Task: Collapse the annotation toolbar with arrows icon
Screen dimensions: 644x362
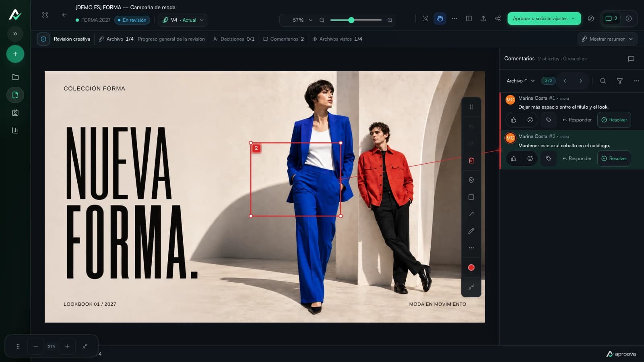Action: click(471, 287)
